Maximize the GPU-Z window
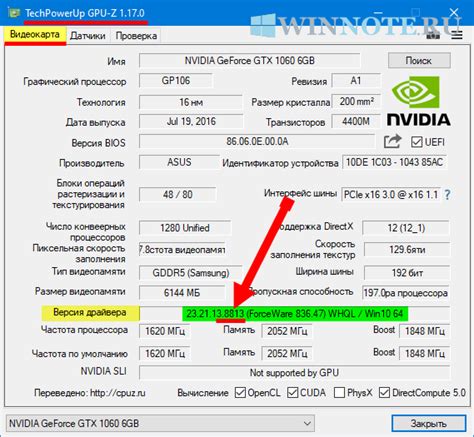 416,13
